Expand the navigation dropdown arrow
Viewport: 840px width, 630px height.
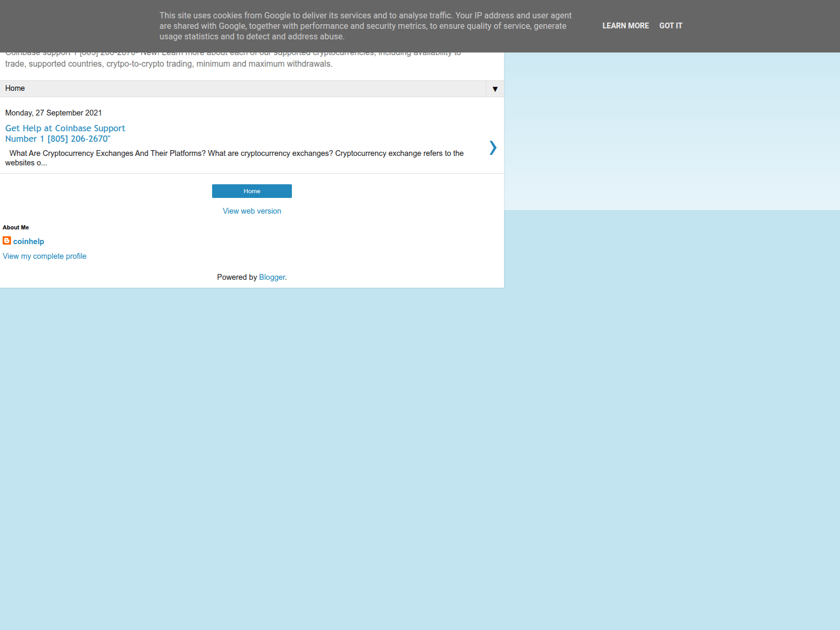coord(495,89)
